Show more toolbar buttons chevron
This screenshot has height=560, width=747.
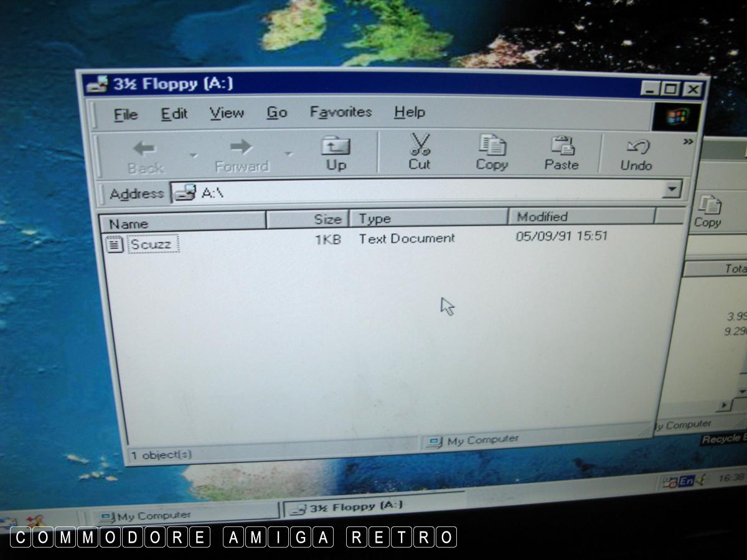tap(688, 142)
